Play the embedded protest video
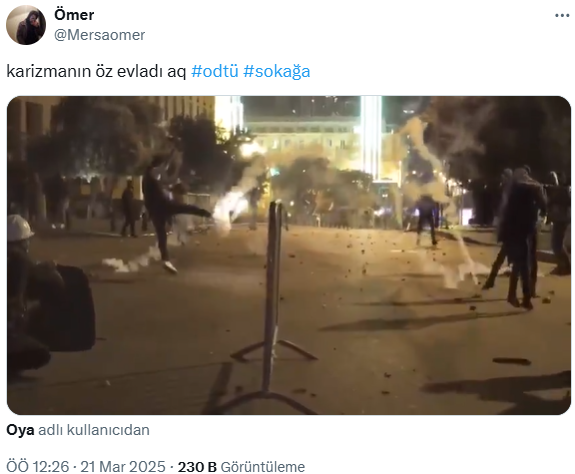Screen dimensions: 575x474 (x=289, y=255)
